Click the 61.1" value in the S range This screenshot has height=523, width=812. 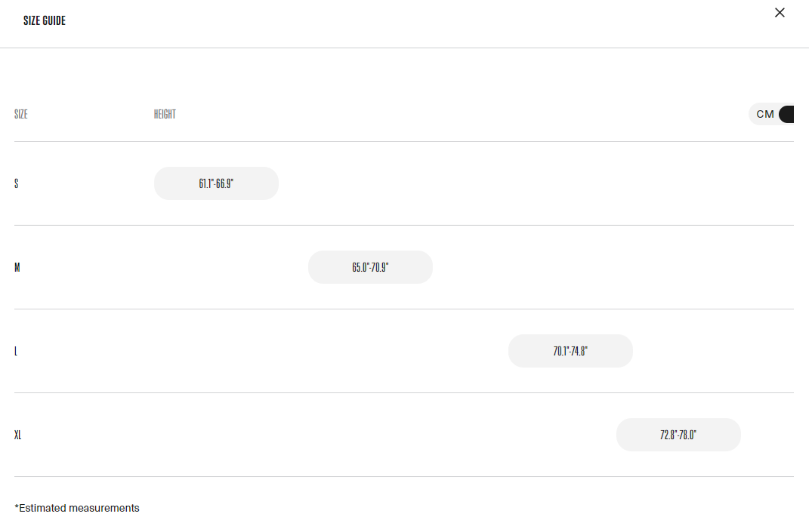click(206, 184)
